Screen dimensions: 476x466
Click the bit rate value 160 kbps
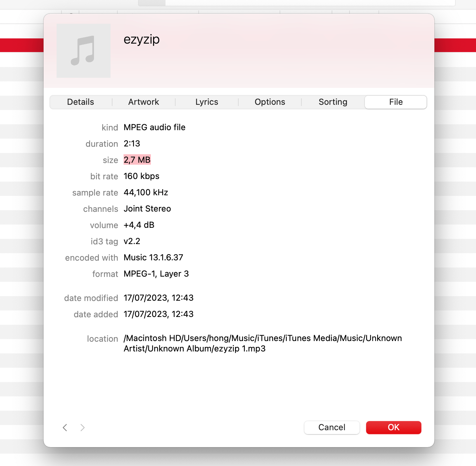(x=141, y=176)
